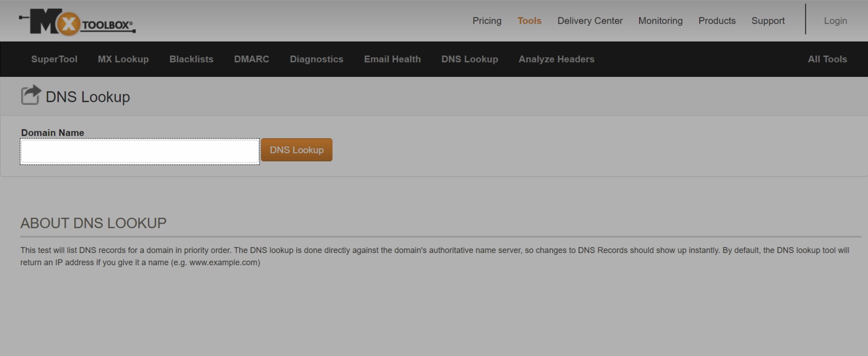
Task: Open the Analyze Headers tab
Action: (556, 59)
